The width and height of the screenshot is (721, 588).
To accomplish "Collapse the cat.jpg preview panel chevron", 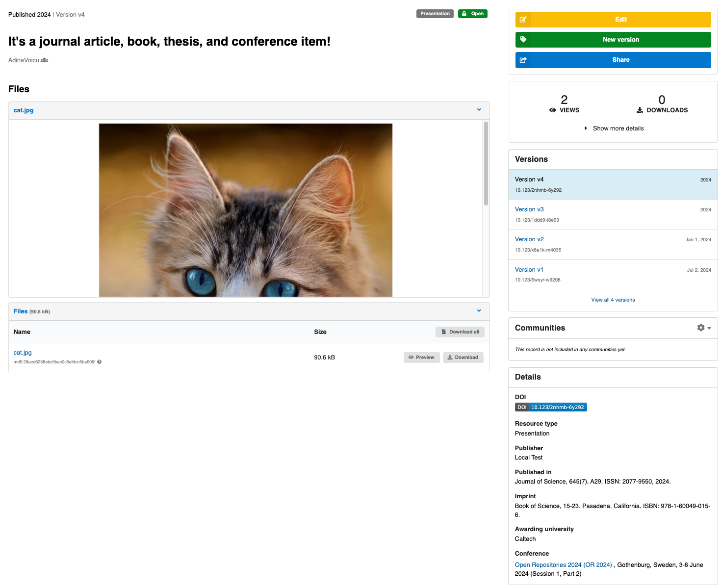I will tap(479, 110).
